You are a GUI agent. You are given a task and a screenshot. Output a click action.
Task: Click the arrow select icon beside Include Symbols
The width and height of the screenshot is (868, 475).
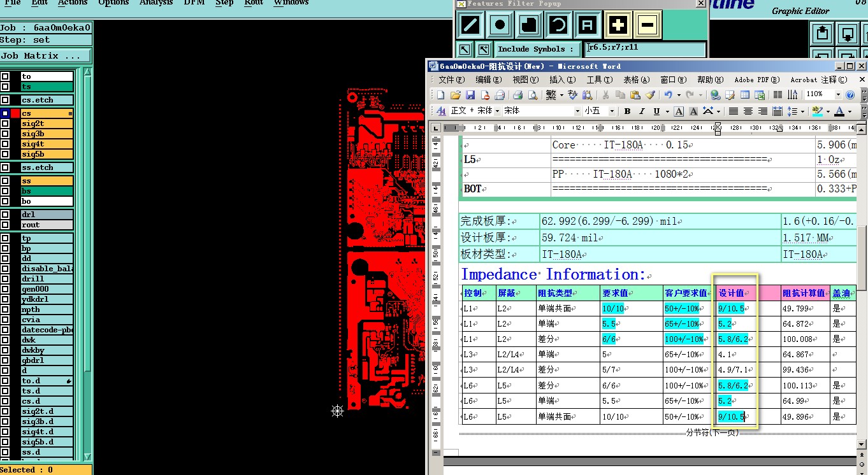(465, 49)
